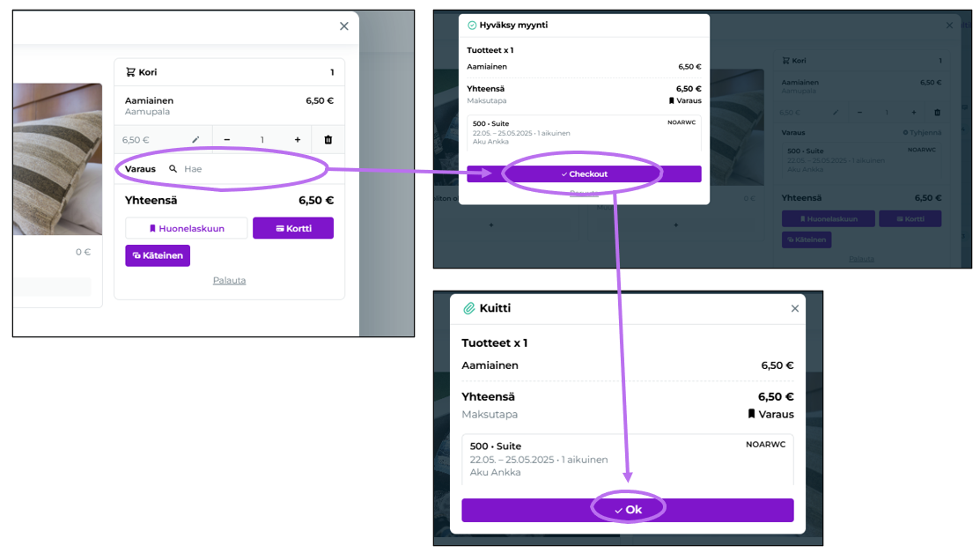980x553 pixels.
Task: Close the Kuitti receipt dialog
Action: coord(795,309)
